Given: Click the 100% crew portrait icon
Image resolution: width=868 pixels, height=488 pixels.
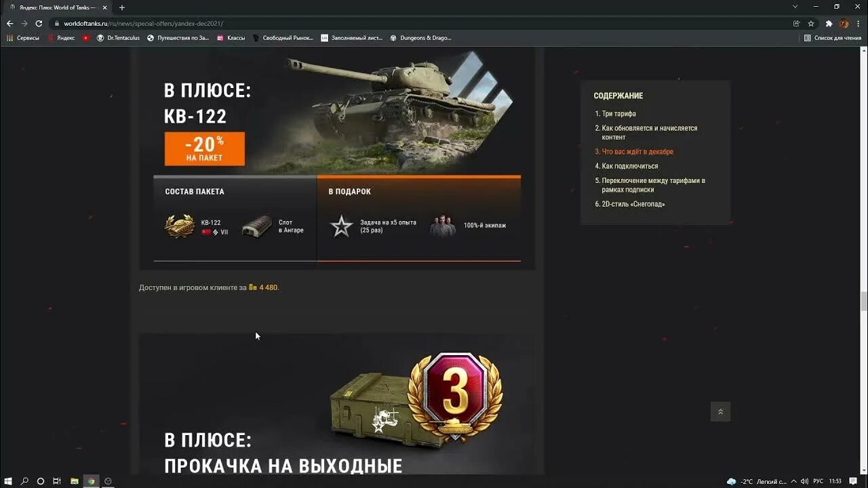Looking at the screenshot, I should tap(442, 226).
